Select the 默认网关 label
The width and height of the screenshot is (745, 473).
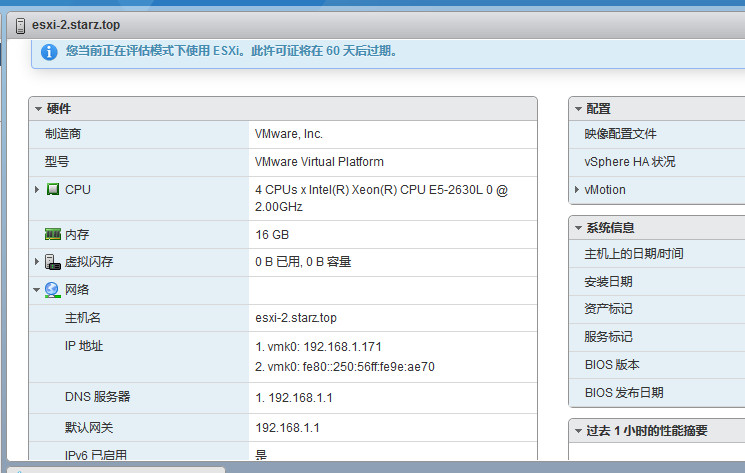[89, 427]
